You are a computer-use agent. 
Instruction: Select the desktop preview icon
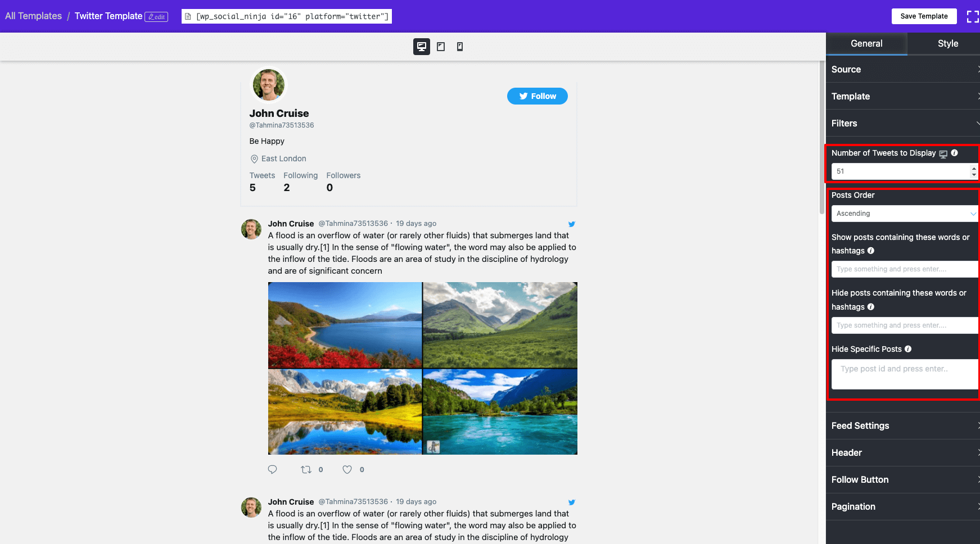[x=422, y=47]
